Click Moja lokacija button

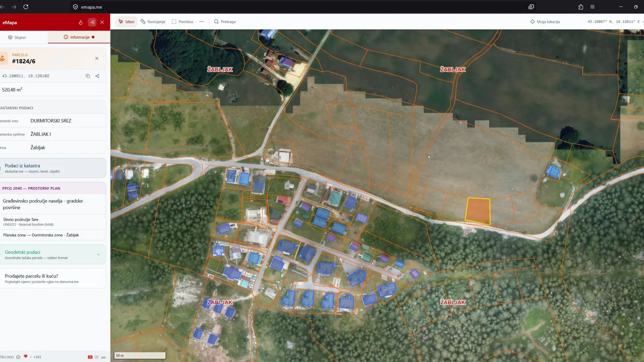pyautogui.click(x=545, y=22)
